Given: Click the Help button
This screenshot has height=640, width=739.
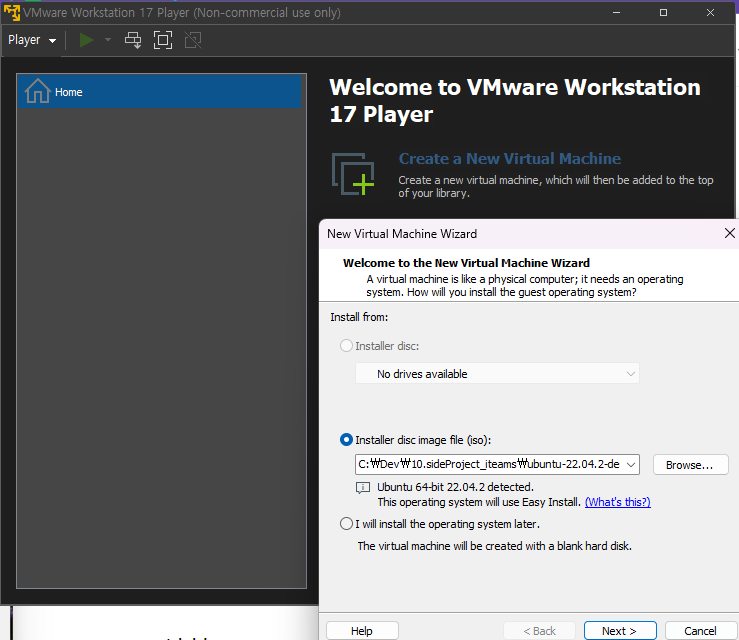Looking at the screenshot, I should coord(362,631).
